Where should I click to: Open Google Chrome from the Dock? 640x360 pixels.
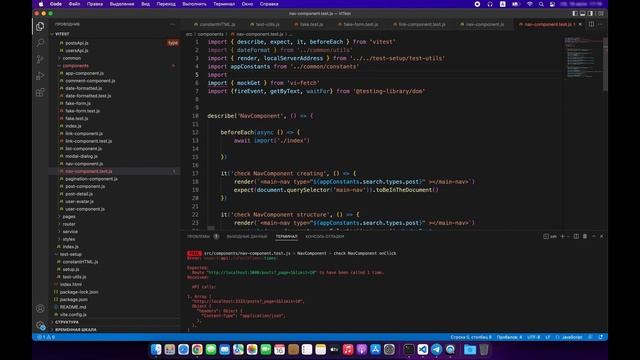coord(197,349)
